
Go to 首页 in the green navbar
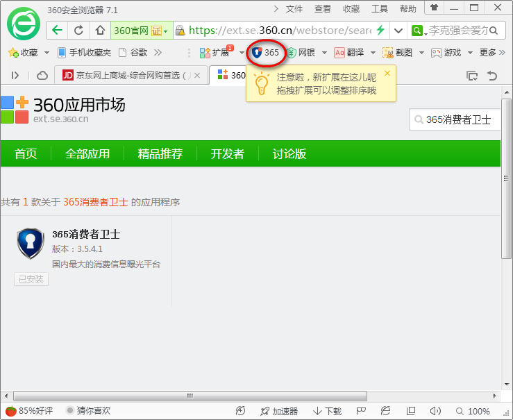click(x=26, y=153)
